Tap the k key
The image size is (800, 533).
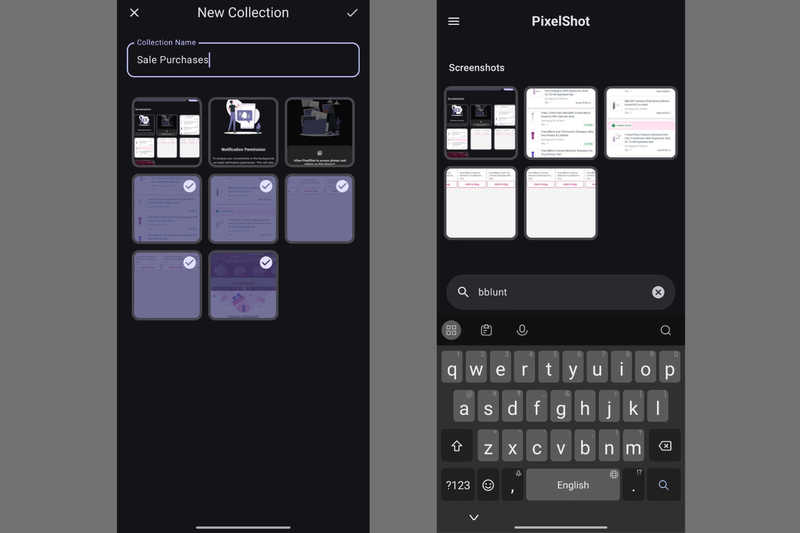coord(633,407)
